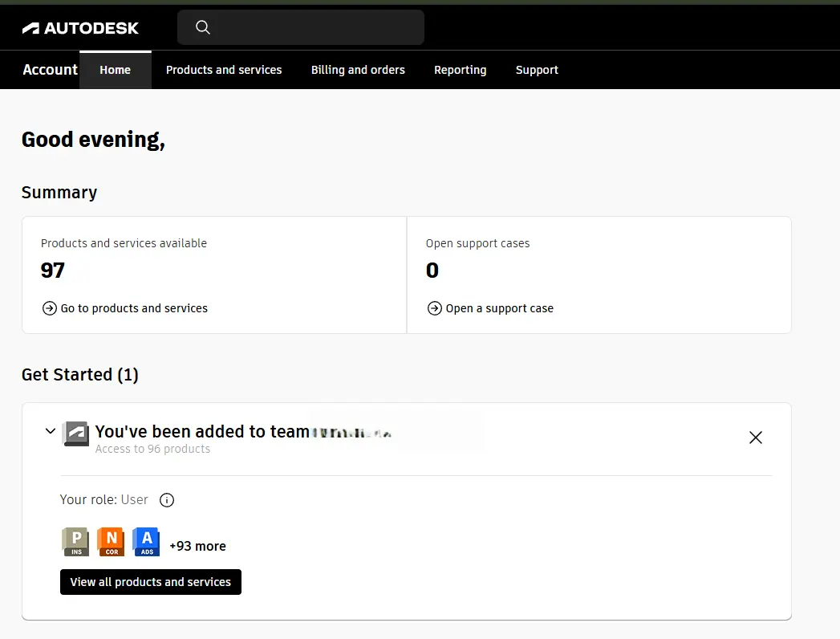Go to Billing and orders
Viewport: 840px width, 639px height.
click(x=358, y=70)
